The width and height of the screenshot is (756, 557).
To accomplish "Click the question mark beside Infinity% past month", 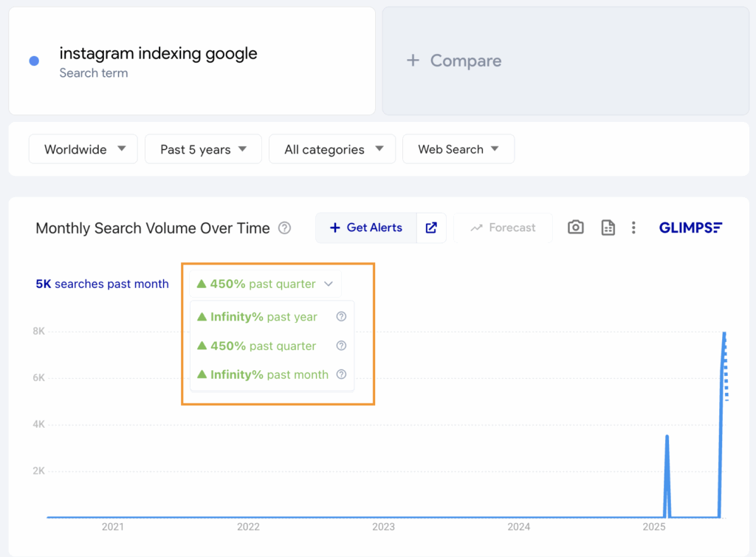I will pos(341,375).
